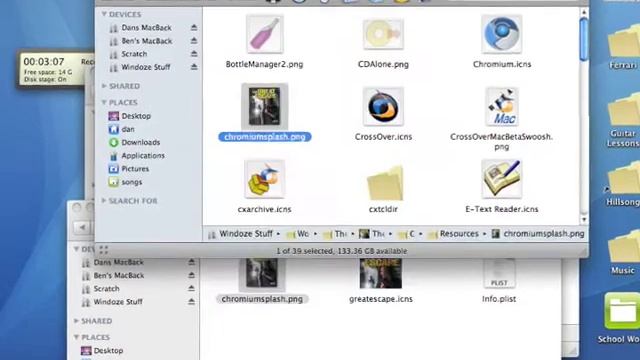This screenshot has height=360, width=640.
Task: Select the CrossOver.icns file icon
Action: point(383,107)
